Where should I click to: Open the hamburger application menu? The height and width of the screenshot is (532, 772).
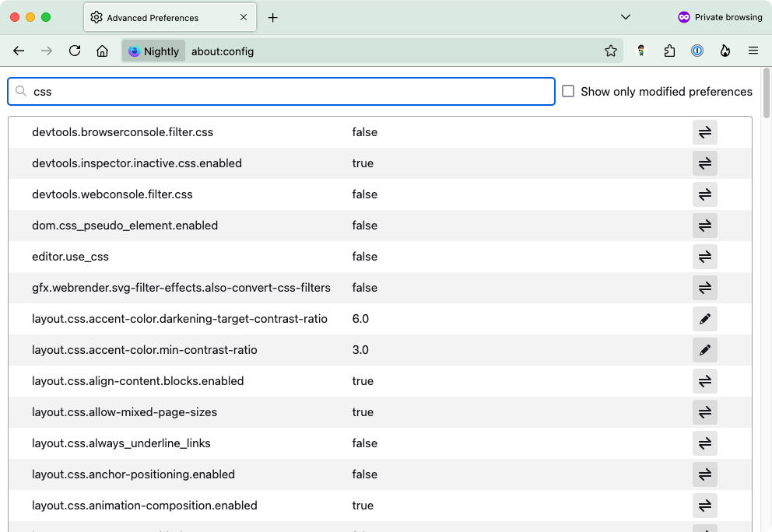pos(753,51)
